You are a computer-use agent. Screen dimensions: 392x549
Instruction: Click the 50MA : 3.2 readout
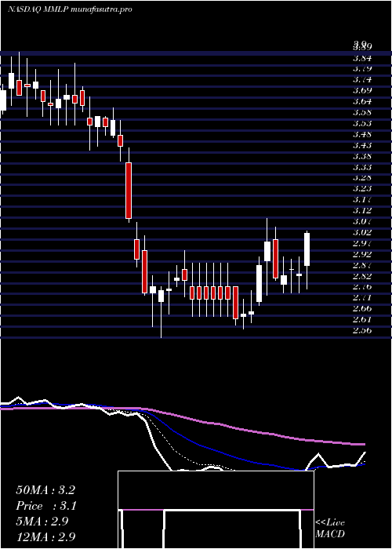45,490
